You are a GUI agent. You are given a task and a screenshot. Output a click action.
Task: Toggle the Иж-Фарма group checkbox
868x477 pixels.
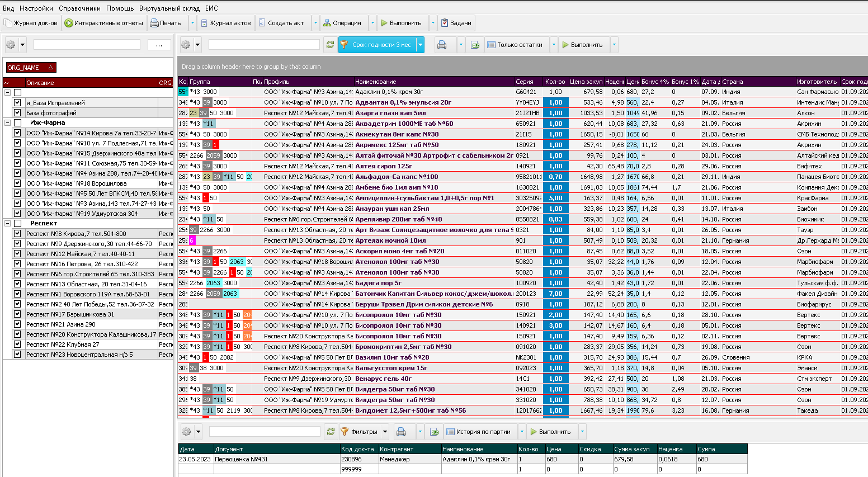tap(17, 122)
